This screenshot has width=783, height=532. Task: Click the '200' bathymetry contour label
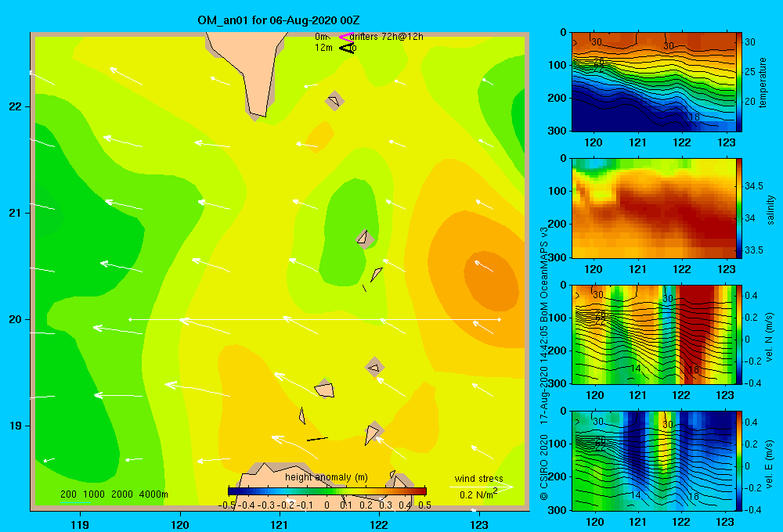68,494
